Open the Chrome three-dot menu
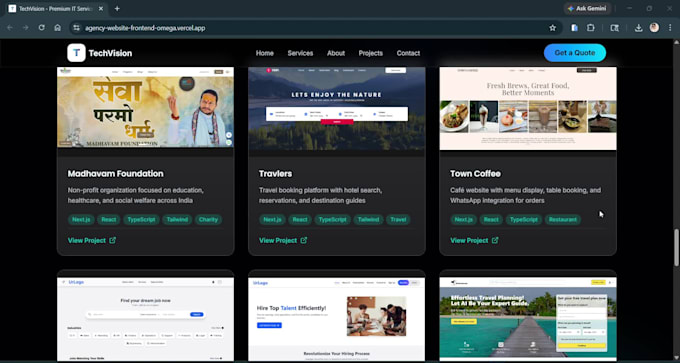 pyautogui.click(x=670, y=28)
